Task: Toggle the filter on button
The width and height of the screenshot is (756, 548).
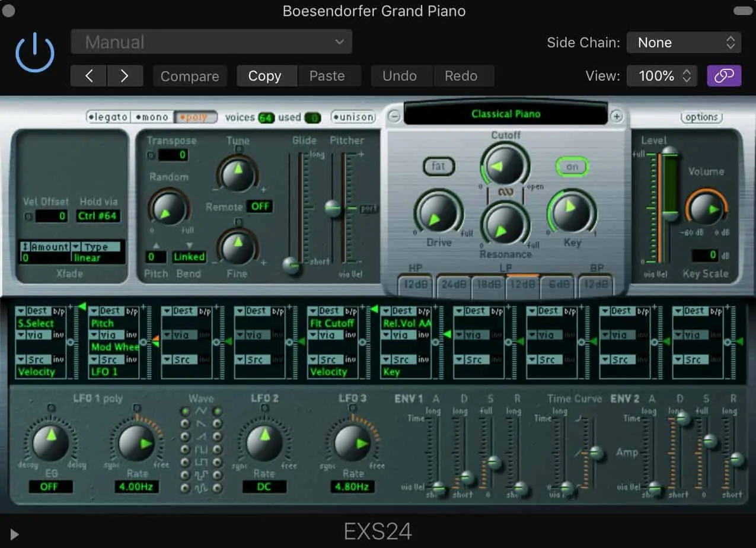Action: (572, 167)
